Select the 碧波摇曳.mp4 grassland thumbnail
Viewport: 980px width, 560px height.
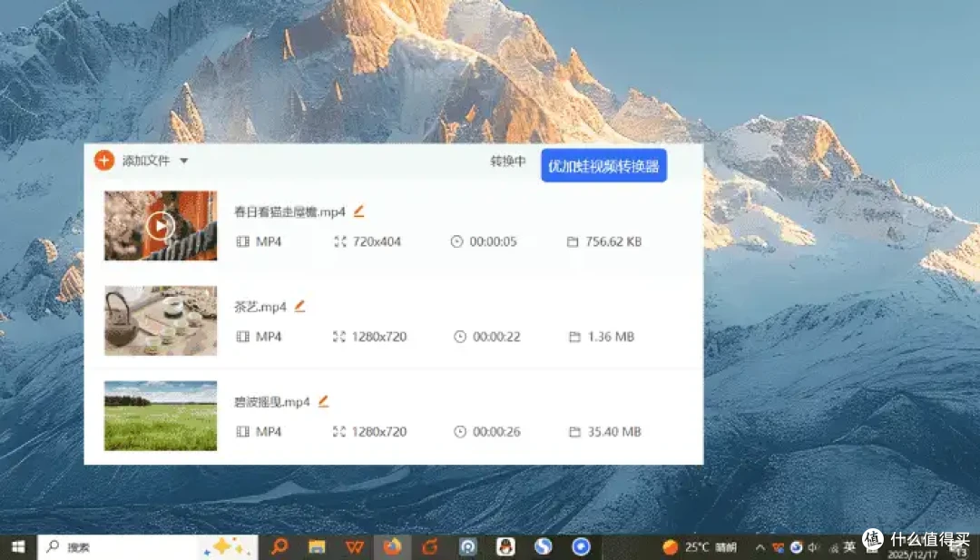[x=161, y=416]
